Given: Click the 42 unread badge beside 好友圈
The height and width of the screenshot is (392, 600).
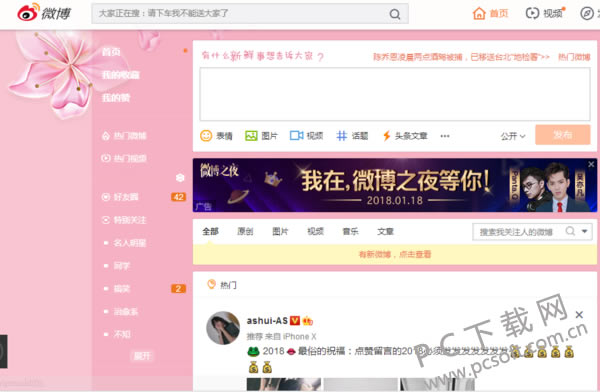Looking at the screenshot, I should coord(178,197).
